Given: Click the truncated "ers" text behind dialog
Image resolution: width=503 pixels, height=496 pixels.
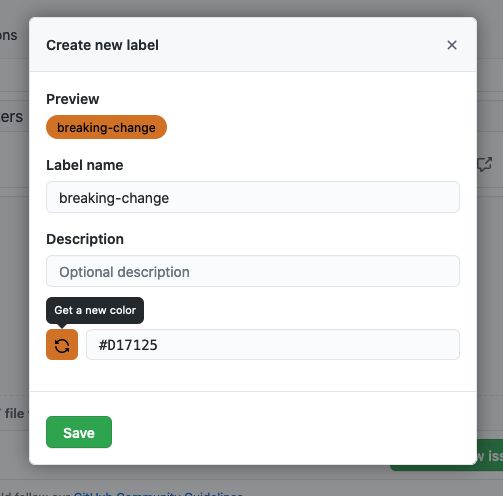Looking at the screenshot, I should click(x=12, y=117).
